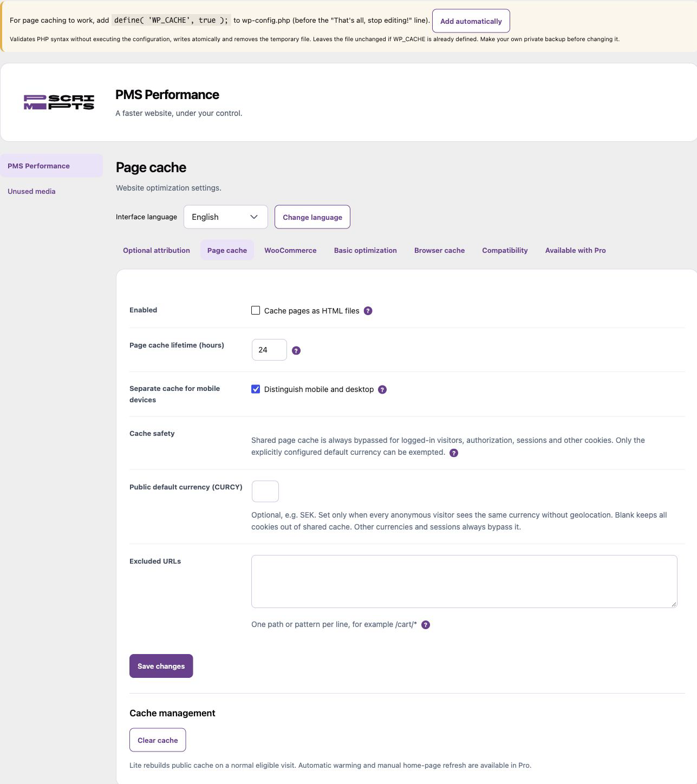Click the 'Website optimization settings.' subtitle

[x=168, y=188]
